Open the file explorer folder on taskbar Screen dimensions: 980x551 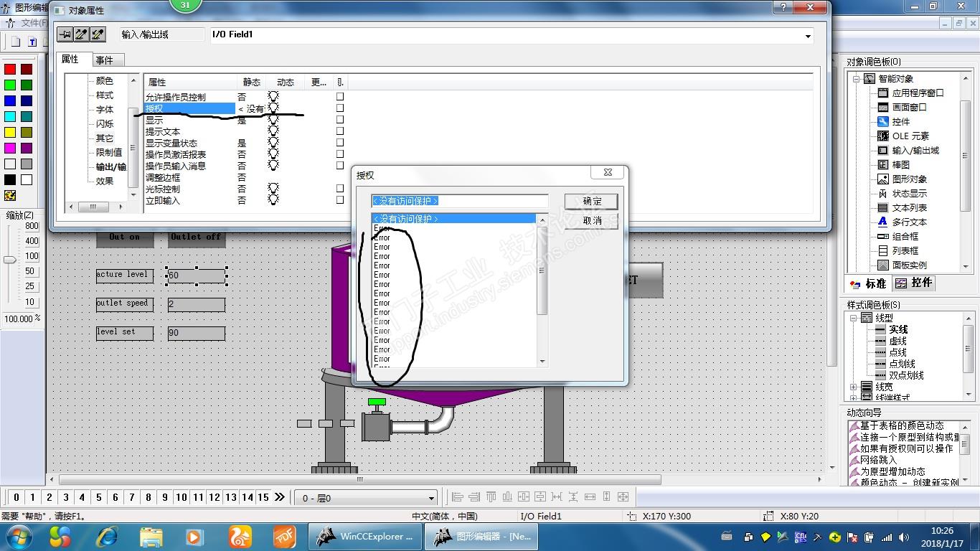[x=151, y=536]
